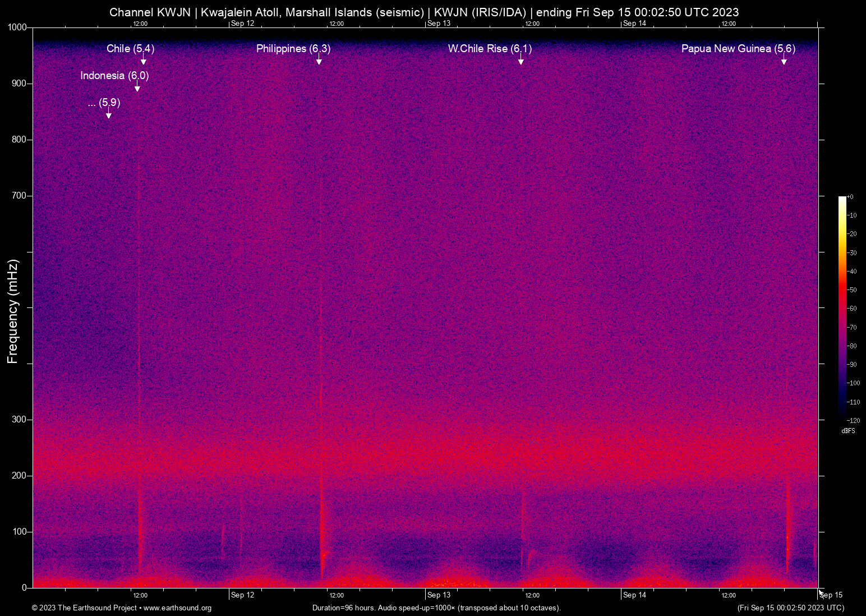This screenshot has height=616, width=866.
Task: Click the arrow below W.Chile Rise (6.1)
Action: coord(520,61)
